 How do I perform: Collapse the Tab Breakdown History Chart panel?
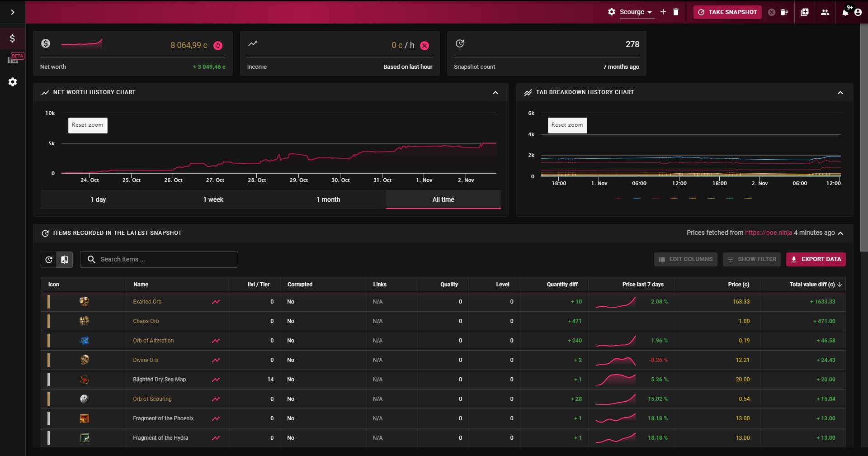(840, 93)
